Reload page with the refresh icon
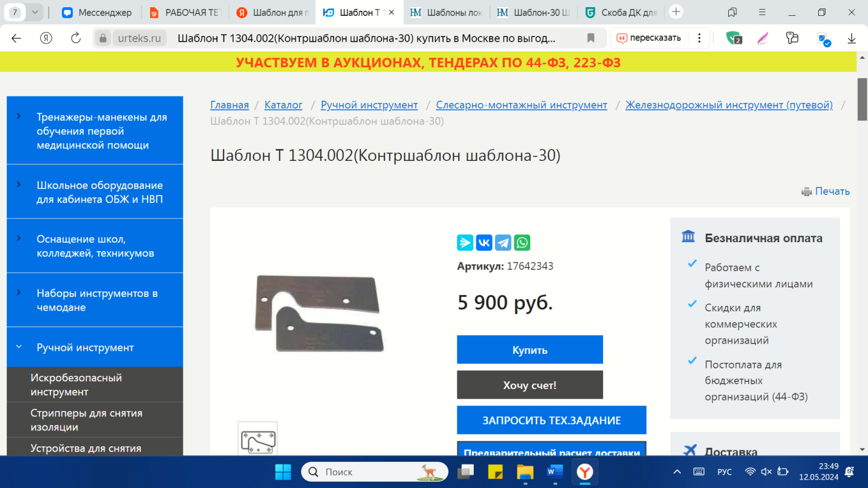 click(76, 38)
